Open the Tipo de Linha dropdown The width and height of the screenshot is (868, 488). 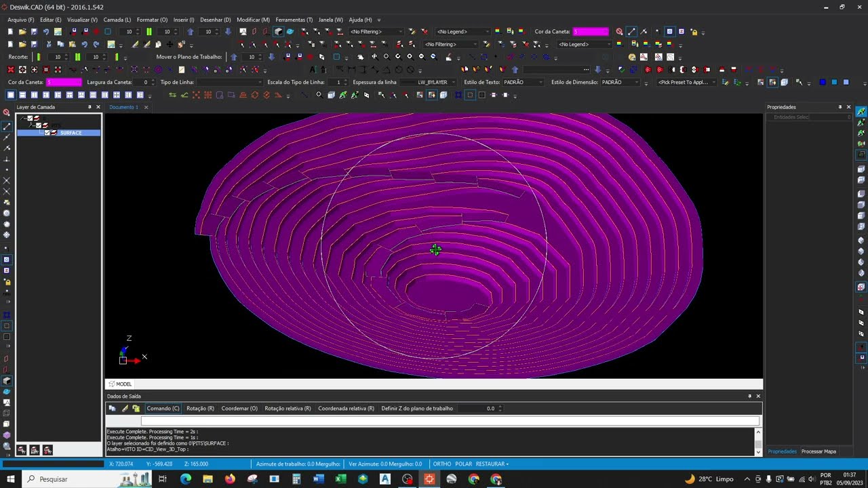tap(230, 82)
